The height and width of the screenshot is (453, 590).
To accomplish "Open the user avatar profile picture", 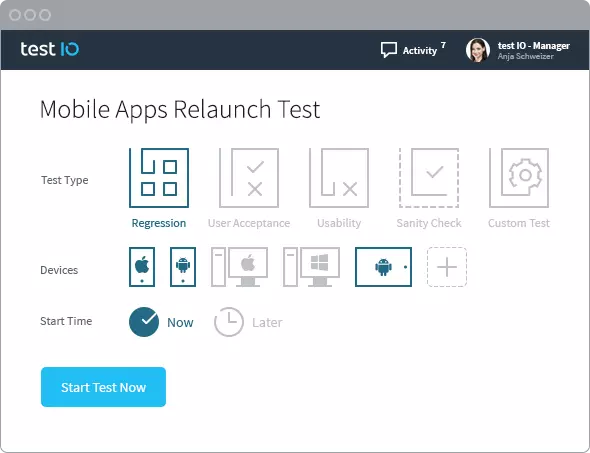I will 478,50.
